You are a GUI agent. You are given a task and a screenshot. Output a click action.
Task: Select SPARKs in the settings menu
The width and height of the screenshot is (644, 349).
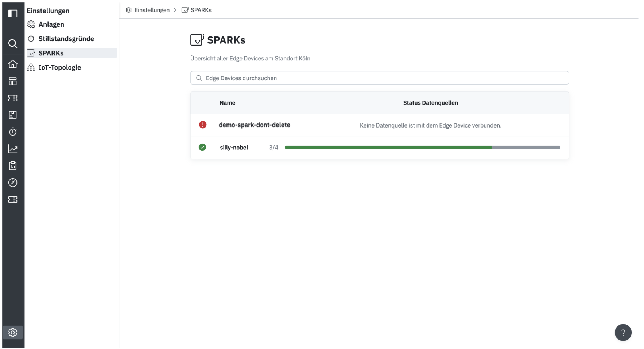(x=51, y=53)
